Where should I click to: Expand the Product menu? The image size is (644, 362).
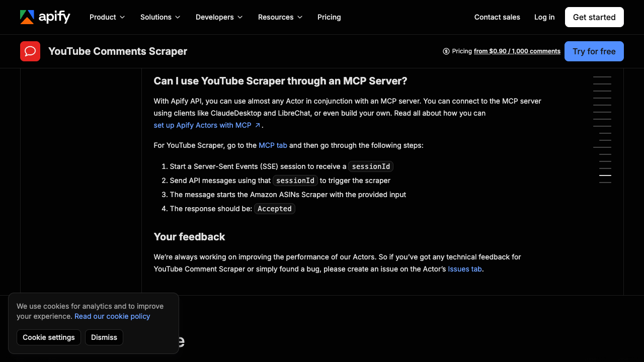[x=107, y=17]
